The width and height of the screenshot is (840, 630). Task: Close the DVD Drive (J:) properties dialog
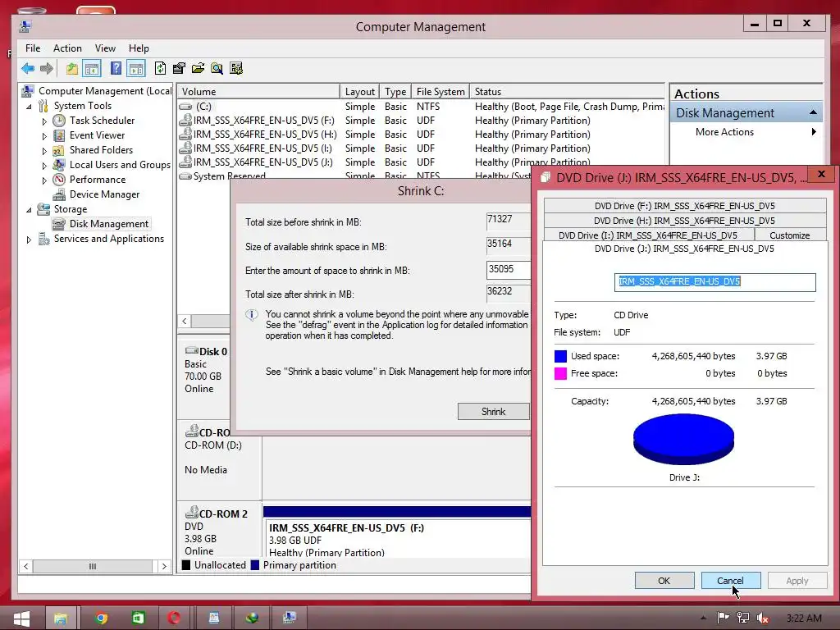click(x=821, y=174)
